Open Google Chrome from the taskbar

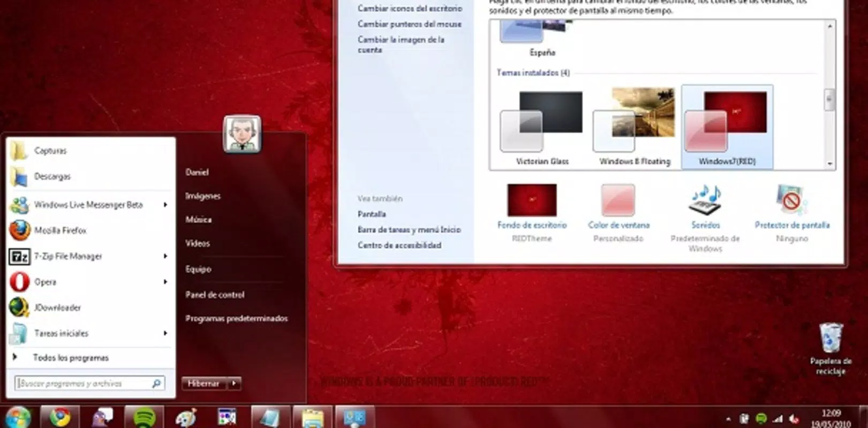[x=59, y=417]
